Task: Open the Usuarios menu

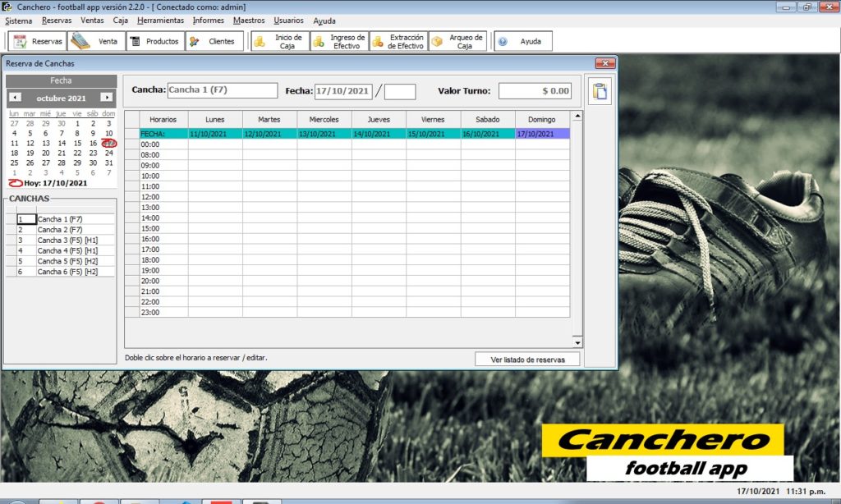Action: [288, 21]
